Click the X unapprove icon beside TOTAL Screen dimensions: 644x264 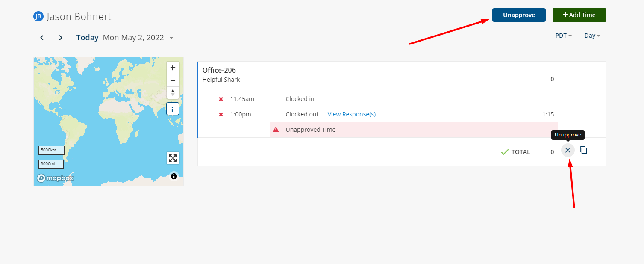[x=568, y=150]
